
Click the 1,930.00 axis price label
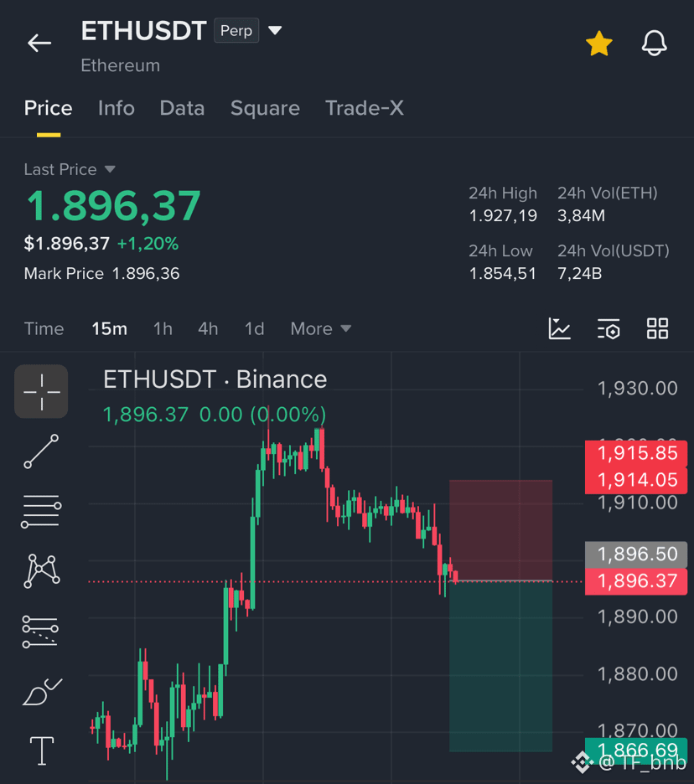[x=638, y=389]
